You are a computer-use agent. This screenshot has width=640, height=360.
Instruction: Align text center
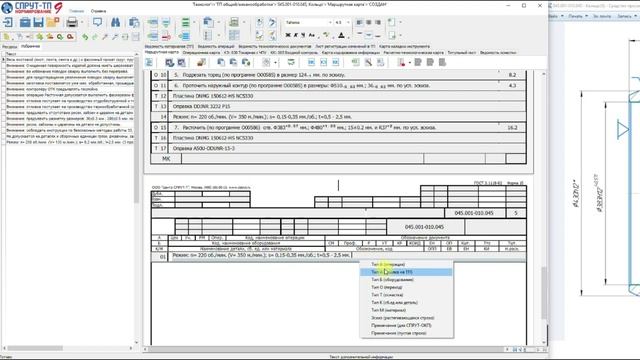369,22
